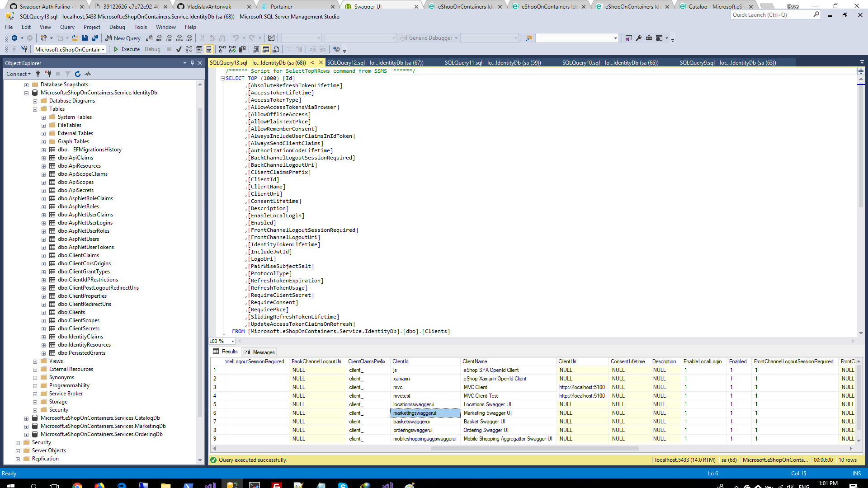Switch to the SQLQuery12.sql query tab

click(x=375, y=62)
